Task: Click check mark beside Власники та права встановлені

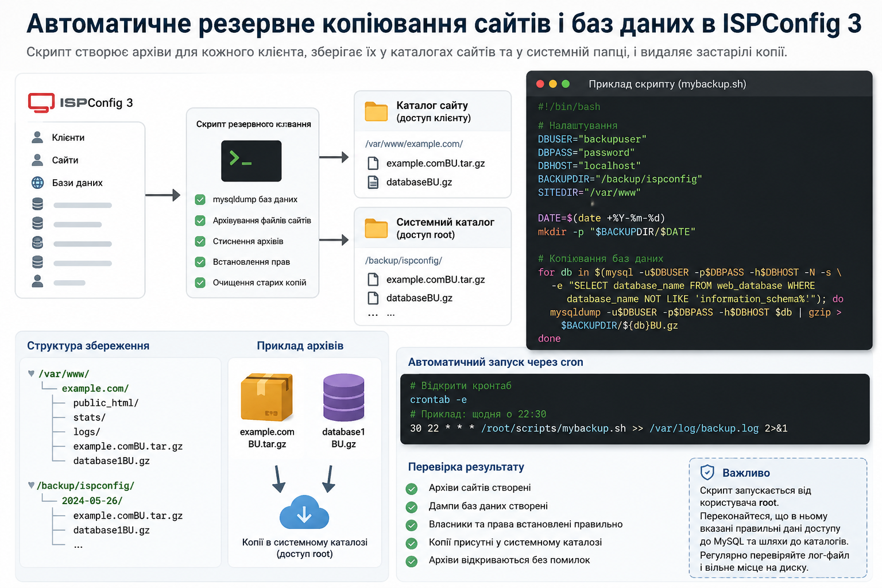Action: 411,525
